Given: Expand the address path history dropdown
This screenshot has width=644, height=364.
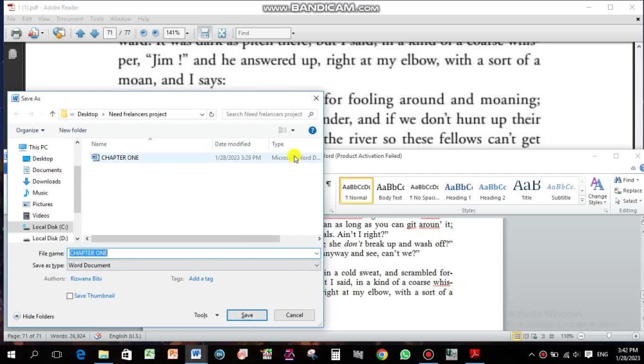Looking at the screenshot, I should coord(202,114).
